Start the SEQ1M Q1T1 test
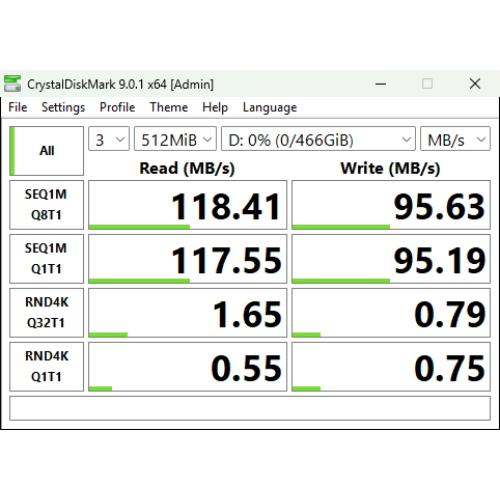Viewport: 500px width, 500px height. click(47, 259)
